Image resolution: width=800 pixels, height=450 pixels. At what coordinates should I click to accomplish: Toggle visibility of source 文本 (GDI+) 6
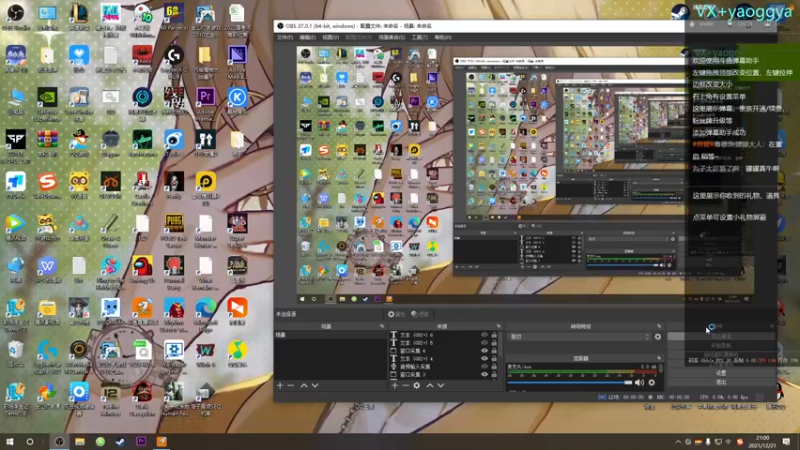[484, 335]
